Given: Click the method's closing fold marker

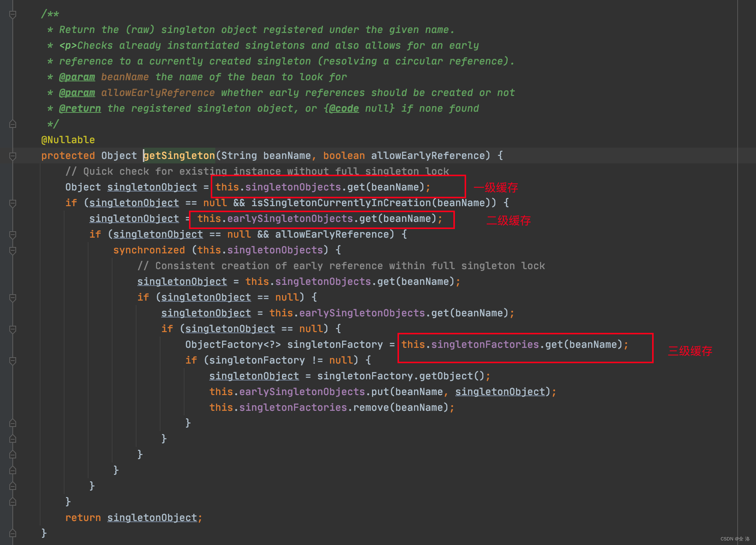Looking at the screenshot, I should [13, 533].
